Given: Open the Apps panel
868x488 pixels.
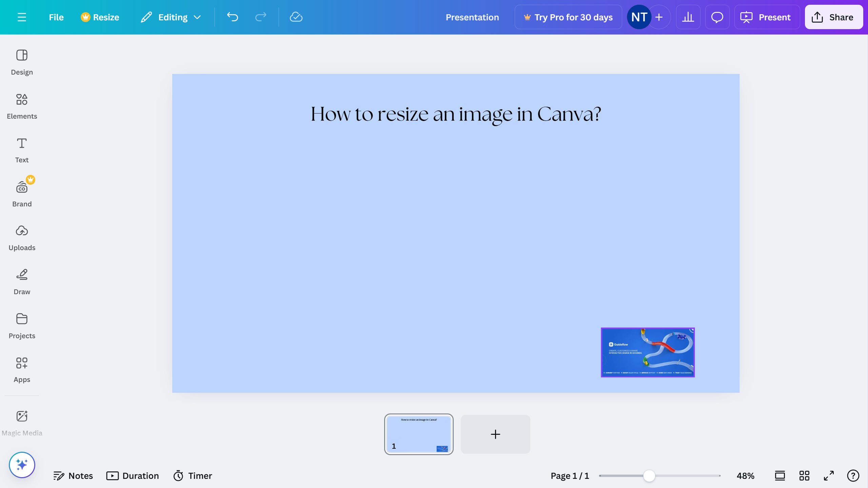Looking at the screenshot, I should click(x=22, y=369).
